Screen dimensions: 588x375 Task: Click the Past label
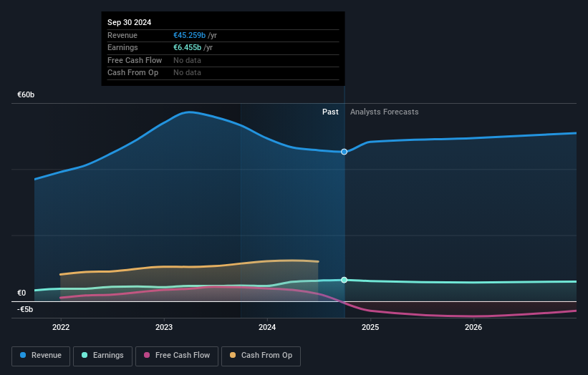click(330, 112)
